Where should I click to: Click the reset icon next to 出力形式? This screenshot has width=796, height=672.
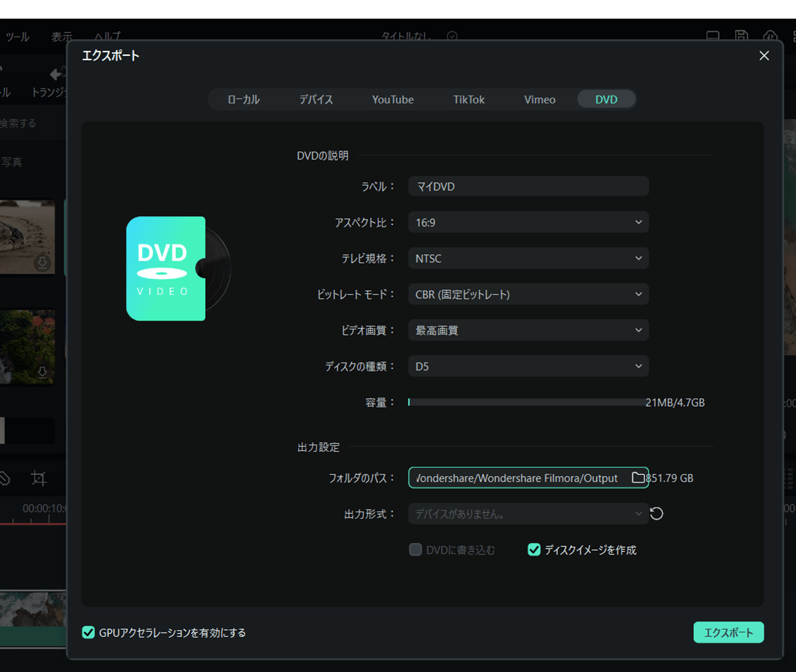coord(656,513)
